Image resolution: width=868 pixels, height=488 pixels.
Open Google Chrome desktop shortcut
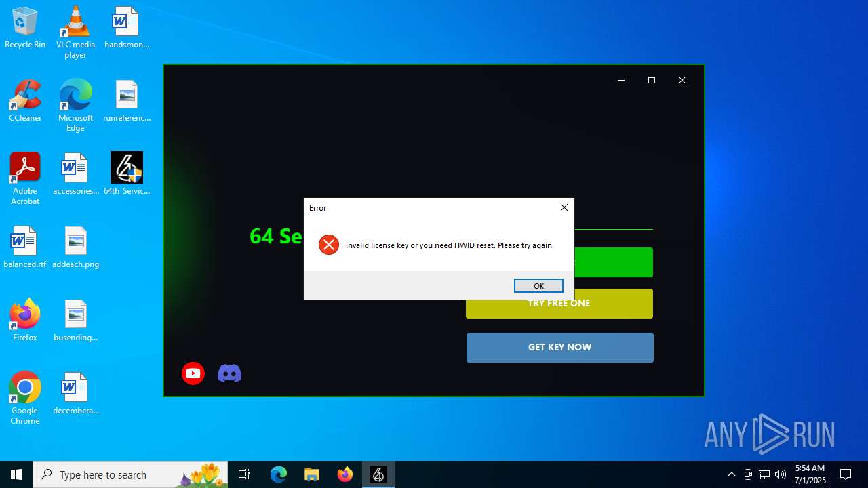point(25,399)
